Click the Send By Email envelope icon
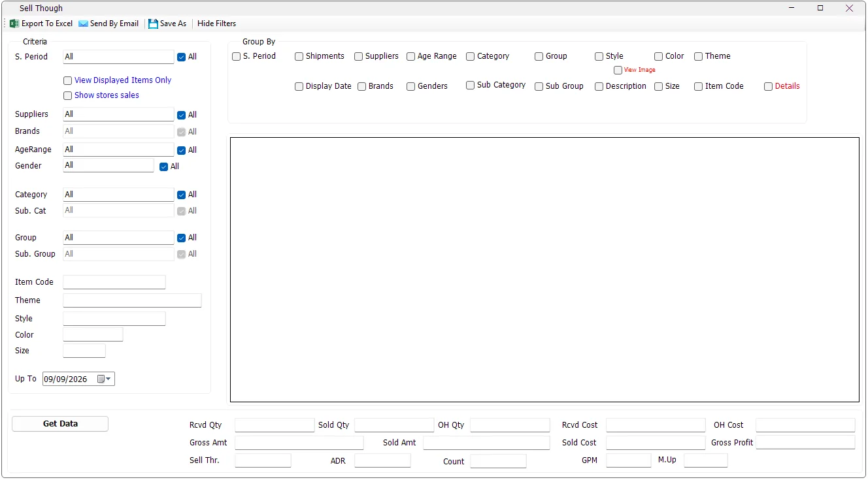 (84, 24)
